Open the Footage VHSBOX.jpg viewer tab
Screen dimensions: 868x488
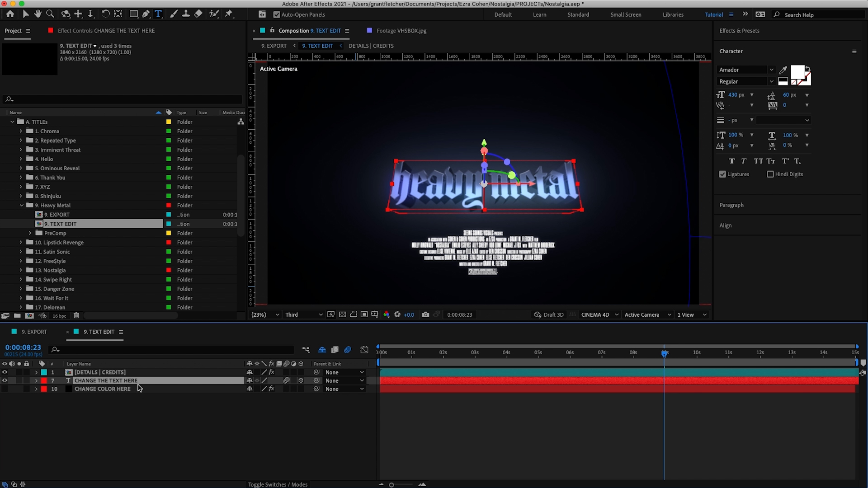[401, 31]
